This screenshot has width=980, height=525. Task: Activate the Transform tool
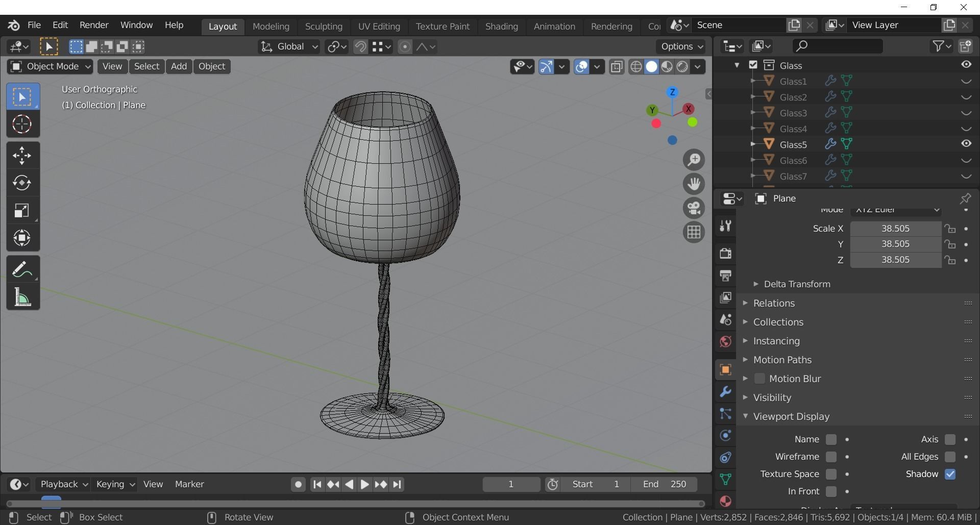[22, 238]
